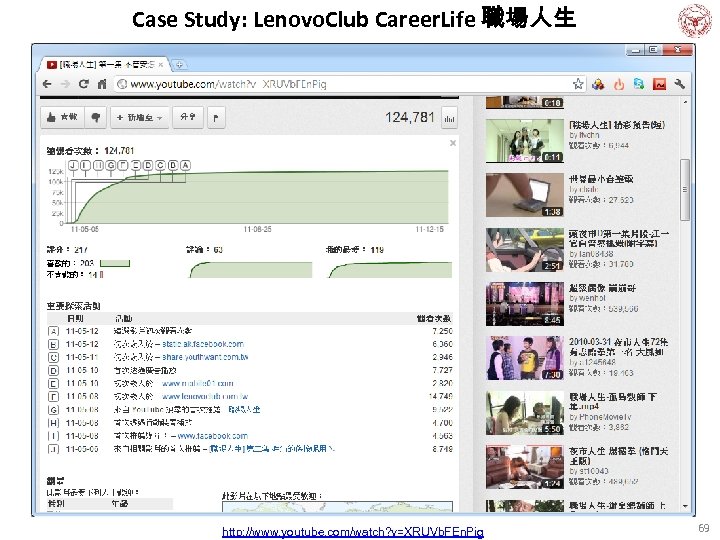Open the slide's YouTube URL link below
The height and width of the screenshot is (540, 720).
pos(353,532)
